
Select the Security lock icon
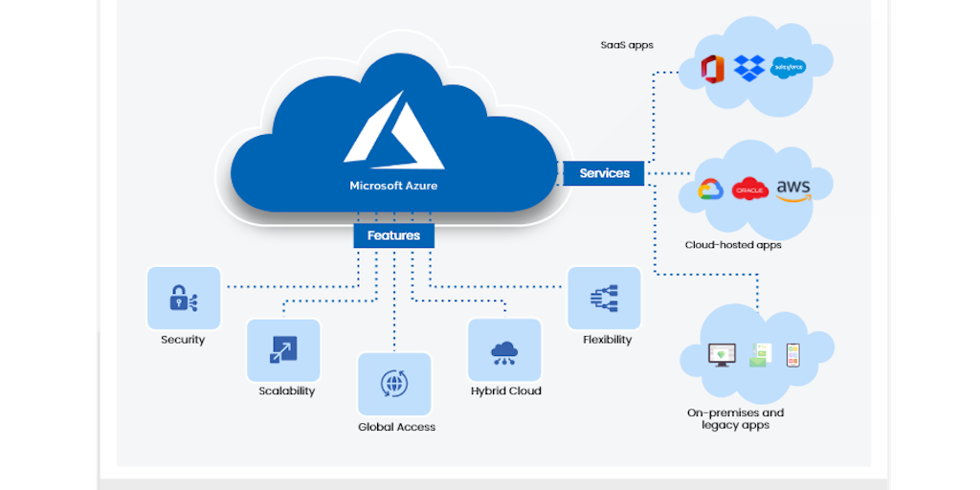(184, 299)
